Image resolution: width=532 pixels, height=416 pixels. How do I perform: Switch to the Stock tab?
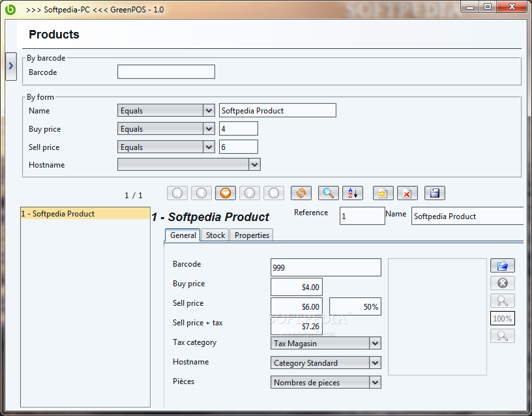pos(215,235)
